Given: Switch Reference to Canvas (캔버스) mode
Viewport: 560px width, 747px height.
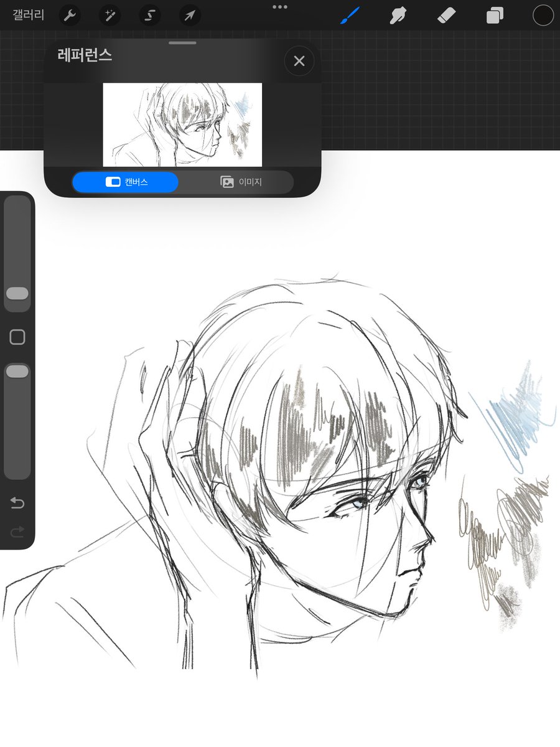Looking at the screenshot, I should click(125, 182).
